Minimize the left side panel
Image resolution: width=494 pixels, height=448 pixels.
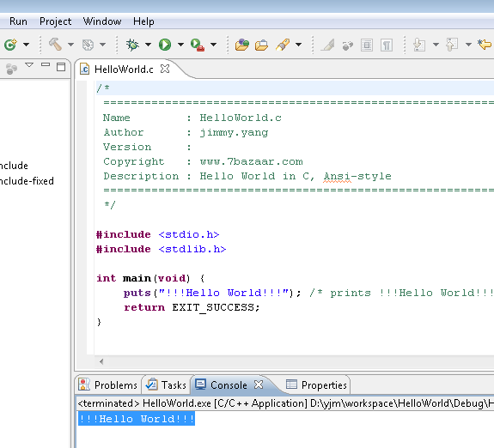[46, 64]
